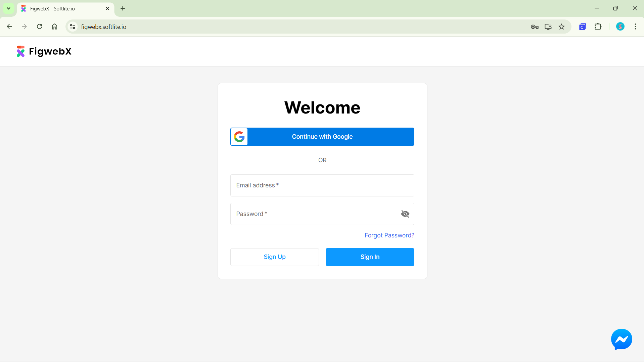644x362 pixels.
Task: Click the Sign Up button
Action: pos(274,257)
